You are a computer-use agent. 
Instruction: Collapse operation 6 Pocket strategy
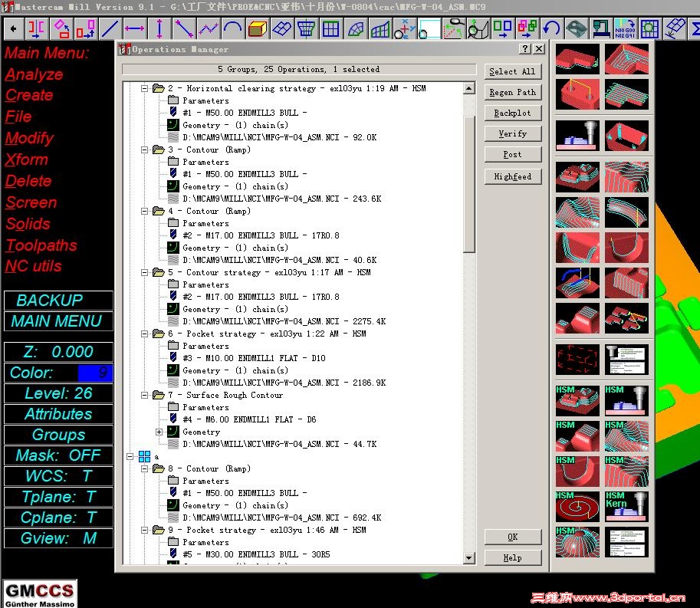pos(145,334)
